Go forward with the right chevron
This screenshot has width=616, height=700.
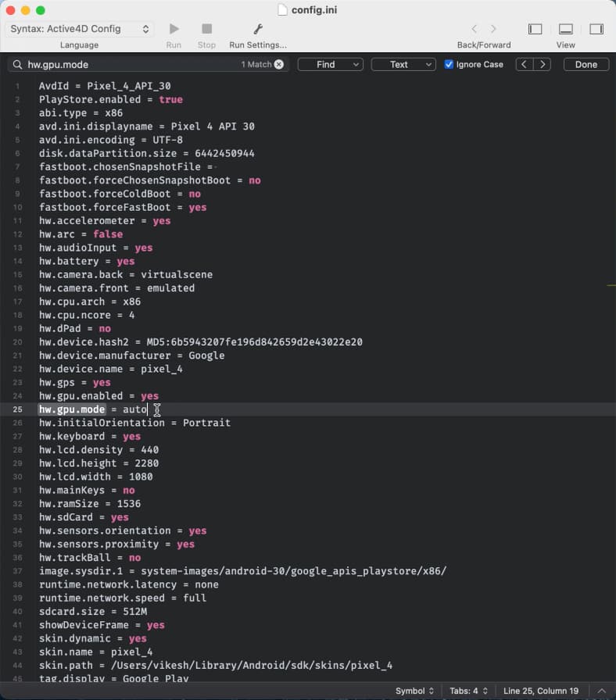493,29
